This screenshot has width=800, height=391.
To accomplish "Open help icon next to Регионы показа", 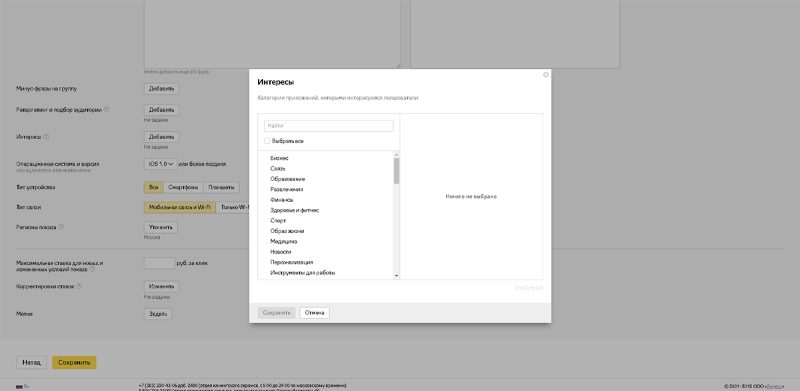I will click(x=61, y=227).
